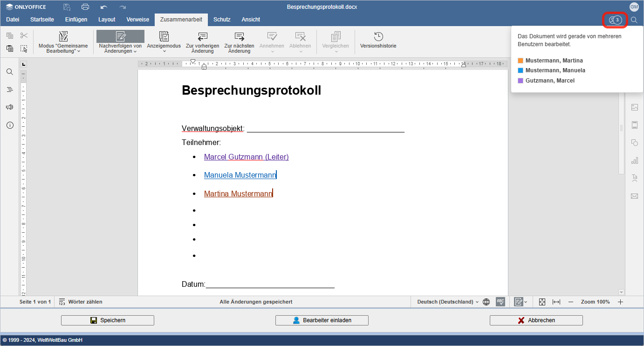Click the co-editing users icon showing 3
The width and height of the screenshot is (644, 346).
(615, 20)
